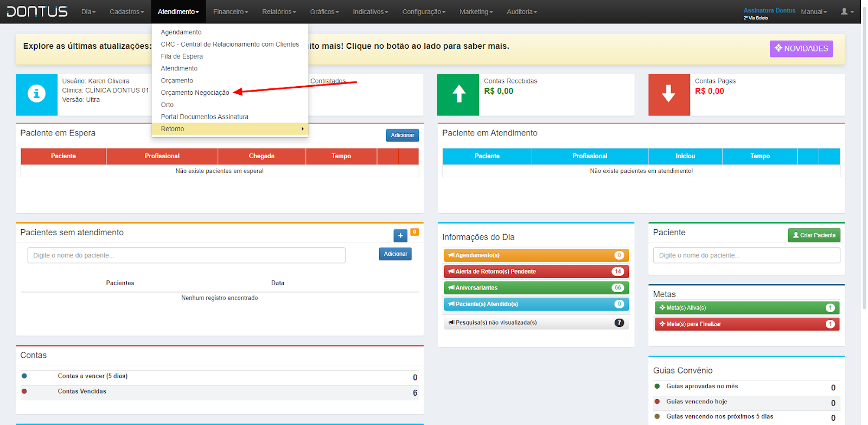Viewport: 868px width, 425px height.
Task: Open the user profile icon menu
Action: 847,11
